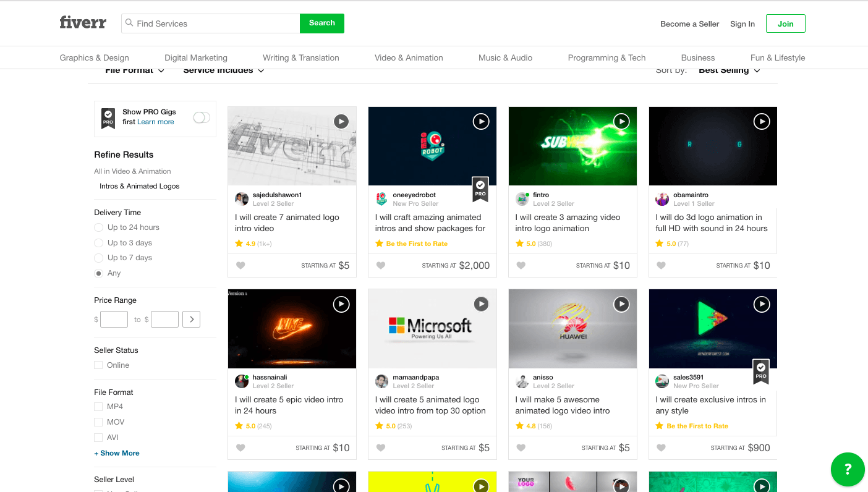Expand file formats with Show More
This screenshot has height=492, width=868.
click(117, 453)
